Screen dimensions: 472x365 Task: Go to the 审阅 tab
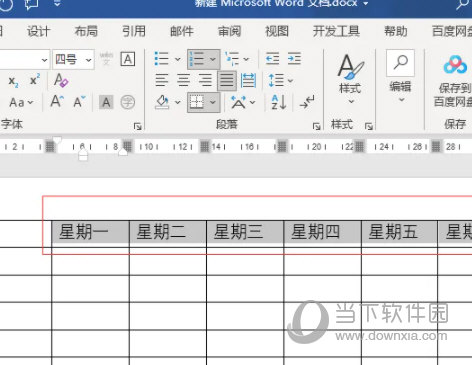click(229, 31)
